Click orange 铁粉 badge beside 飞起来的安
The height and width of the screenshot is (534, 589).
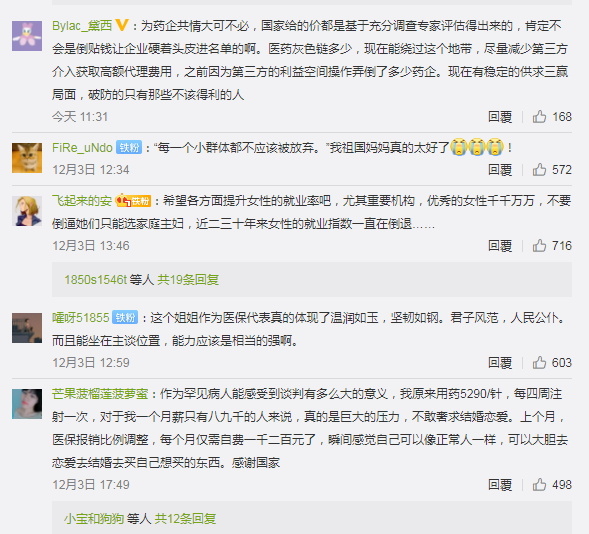(133, 201)
